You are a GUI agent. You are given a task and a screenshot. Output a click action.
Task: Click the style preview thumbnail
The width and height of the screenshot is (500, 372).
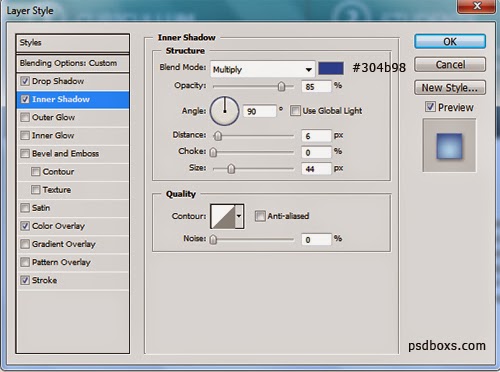449,146
